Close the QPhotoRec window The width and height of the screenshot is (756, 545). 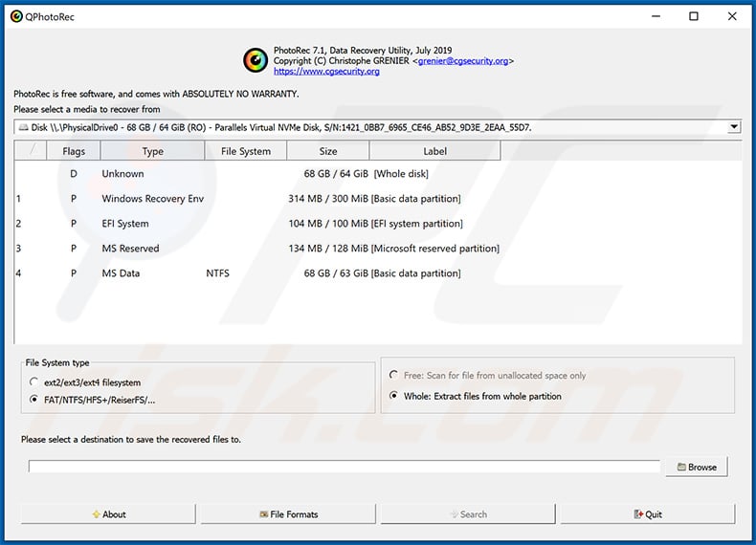(x=732, y=16)
